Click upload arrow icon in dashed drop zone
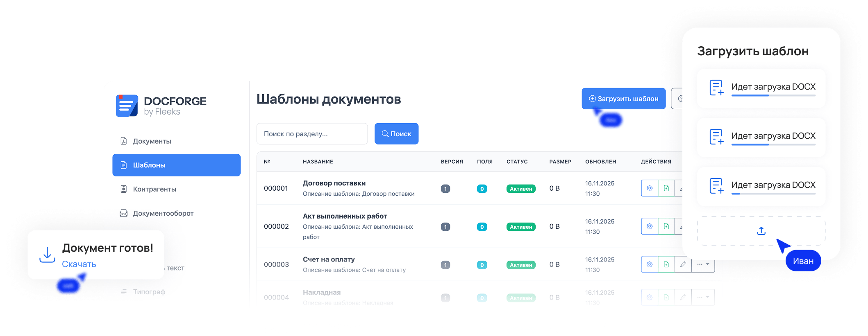868x336 pixels. click(761, 231)
